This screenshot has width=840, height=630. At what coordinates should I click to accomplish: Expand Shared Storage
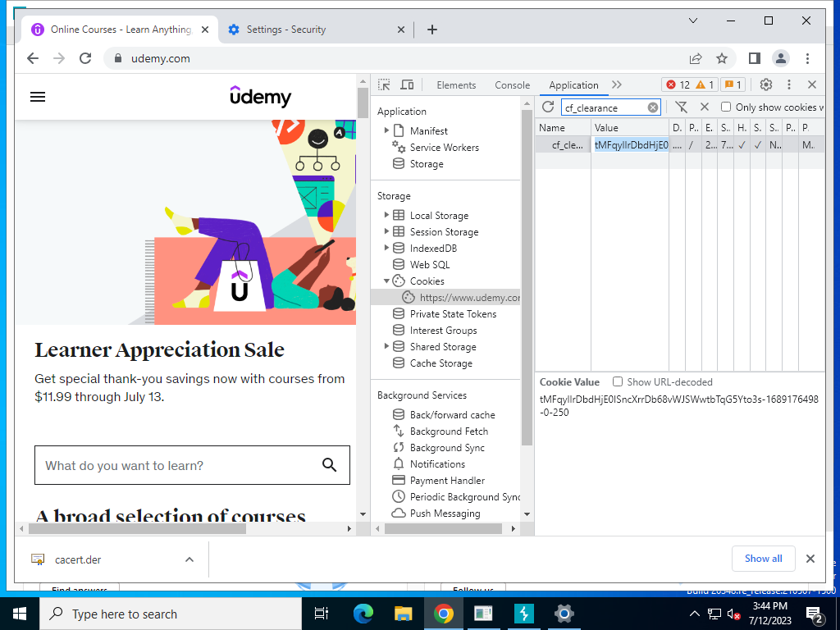(386, 346)
